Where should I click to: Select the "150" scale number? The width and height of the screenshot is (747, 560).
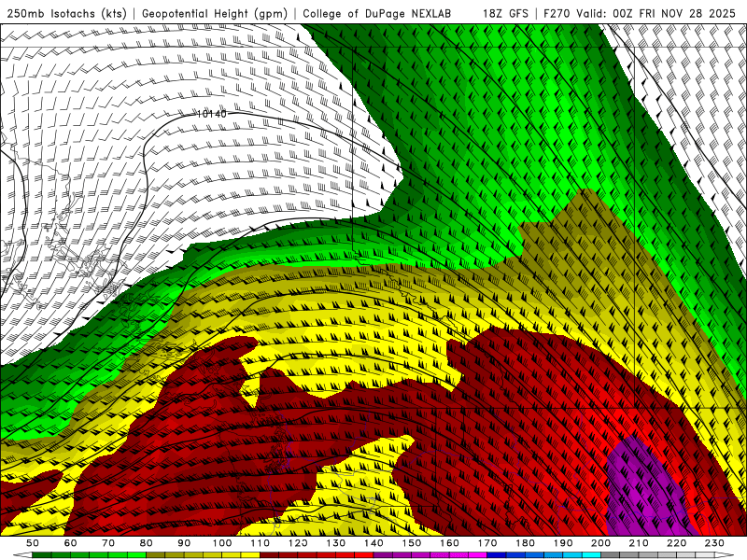click(412, 543)
